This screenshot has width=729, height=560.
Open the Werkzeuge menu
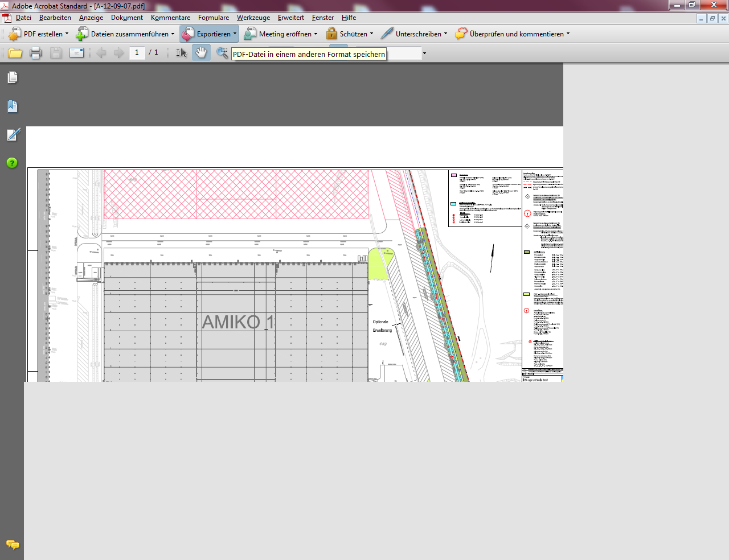(253, 18)
